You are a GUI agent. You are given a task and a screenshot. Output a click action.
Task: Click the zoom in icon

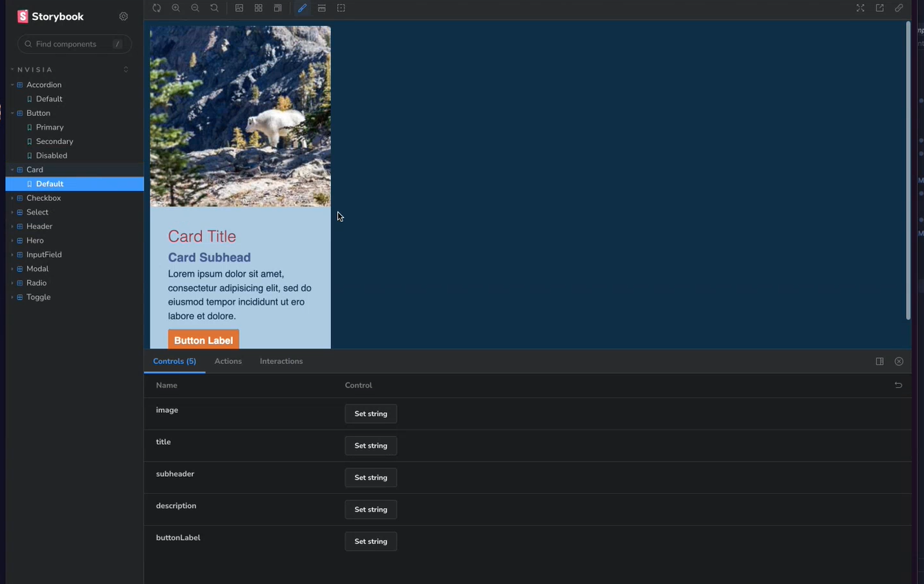176,8
